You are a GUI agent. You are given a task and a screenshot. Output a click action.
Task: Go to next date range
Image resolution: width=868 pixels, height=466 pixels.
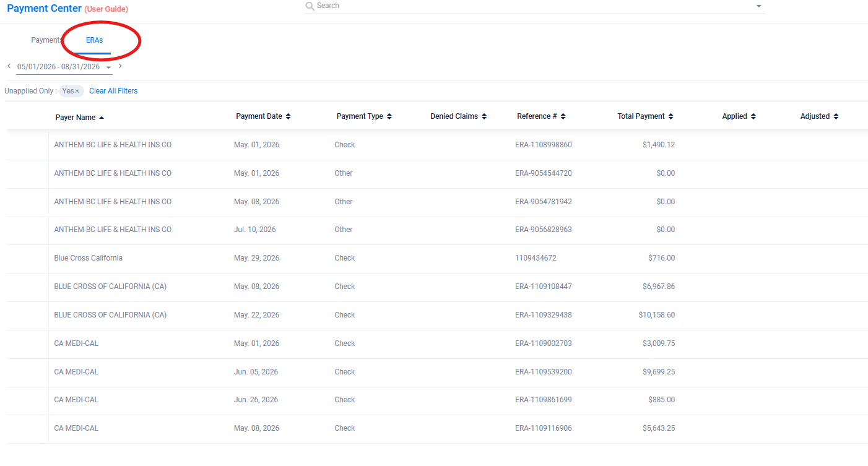pos(120,66)
